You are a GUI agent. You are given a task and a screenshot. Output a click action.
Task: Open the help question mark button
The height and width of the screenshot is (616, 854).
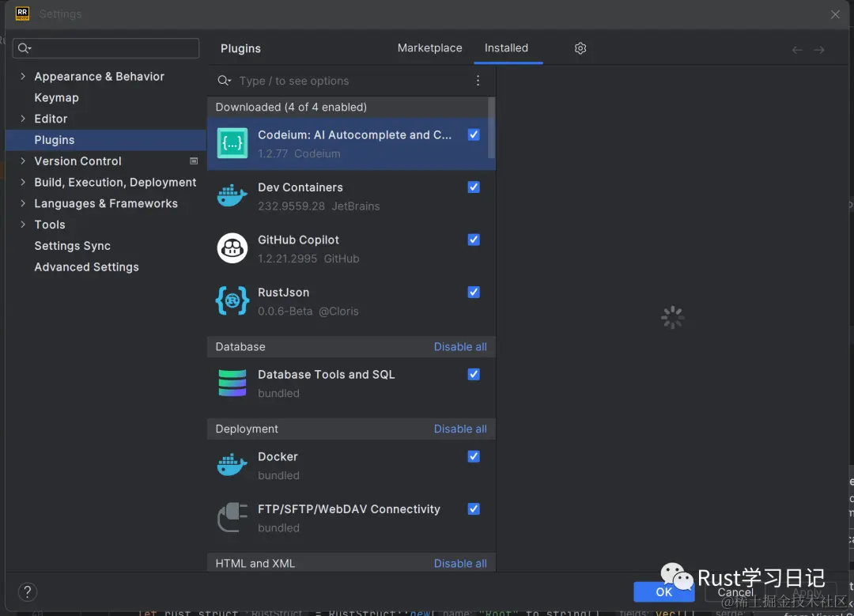pyautogui.click(x=27, y=591)
